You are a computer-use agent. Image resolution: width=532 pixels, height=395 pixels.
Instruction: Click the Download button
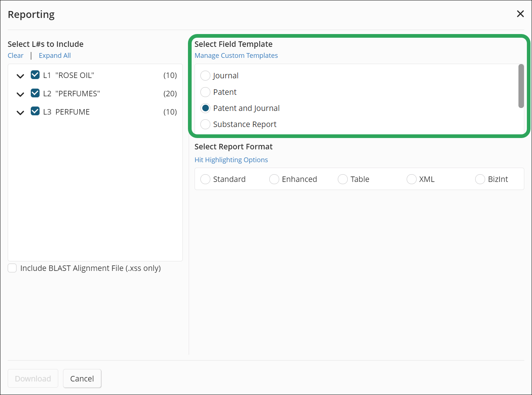click(x=33, y=378)
